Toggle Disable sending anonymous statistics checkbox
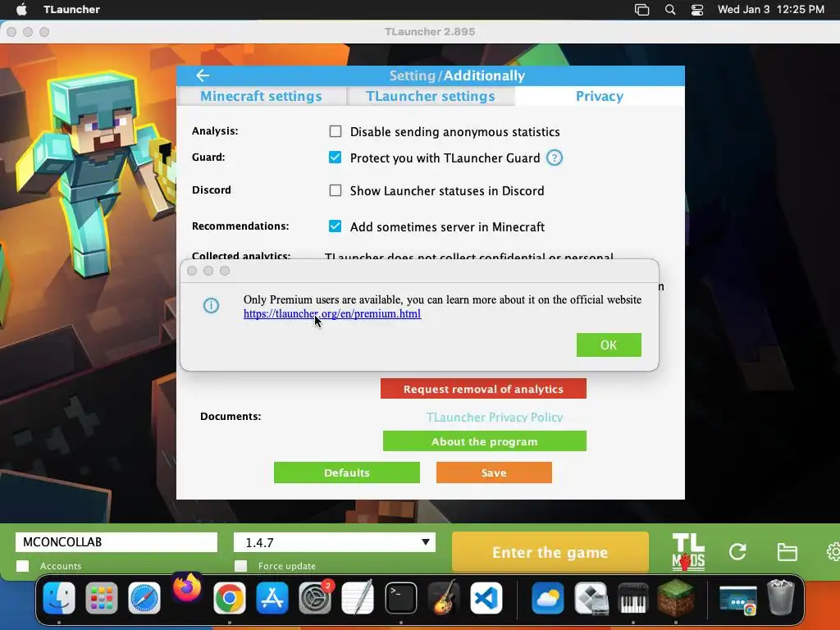 336,131
